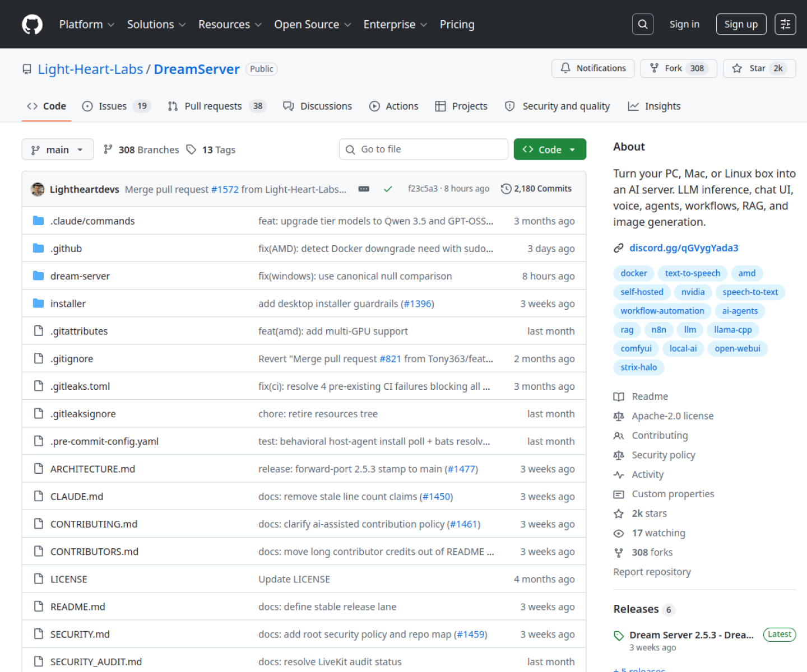Click the Notifications bell button
The height and width of the screenshot is (672, 807).
593,68
